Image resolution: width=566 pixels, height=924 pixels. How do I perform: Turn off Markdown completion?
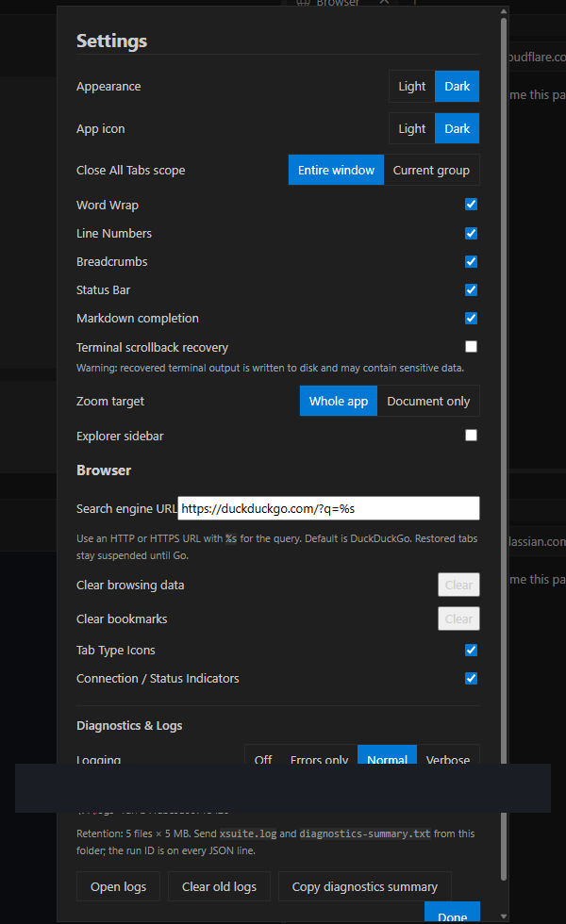(x=471, y=319)
